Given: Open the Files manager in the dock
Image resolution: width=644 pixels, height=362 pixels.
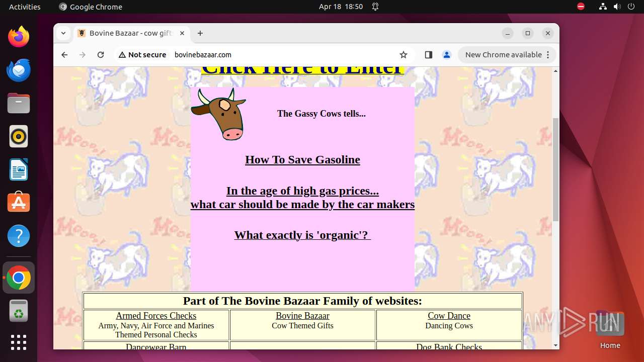Looking at the screenshot, I should pyautogui.click(x=19, y=103).
